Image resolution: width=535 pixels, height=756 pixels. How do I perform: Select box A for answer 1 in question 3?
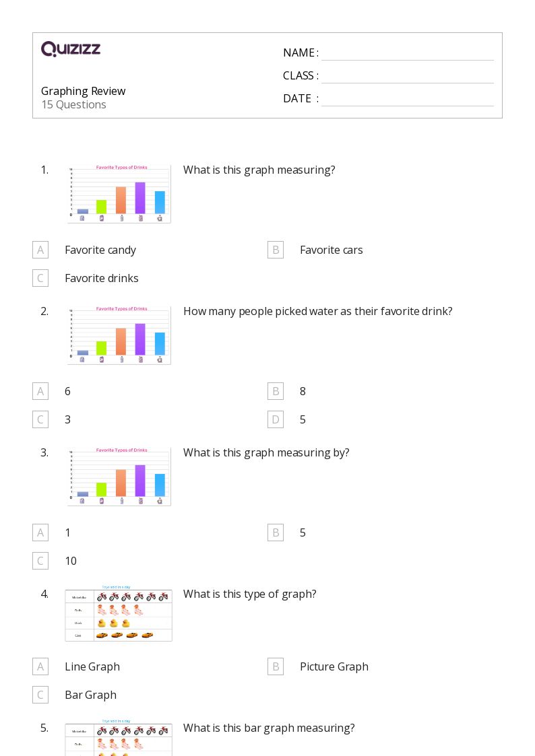pyautogui.click(x=40, y=532)
